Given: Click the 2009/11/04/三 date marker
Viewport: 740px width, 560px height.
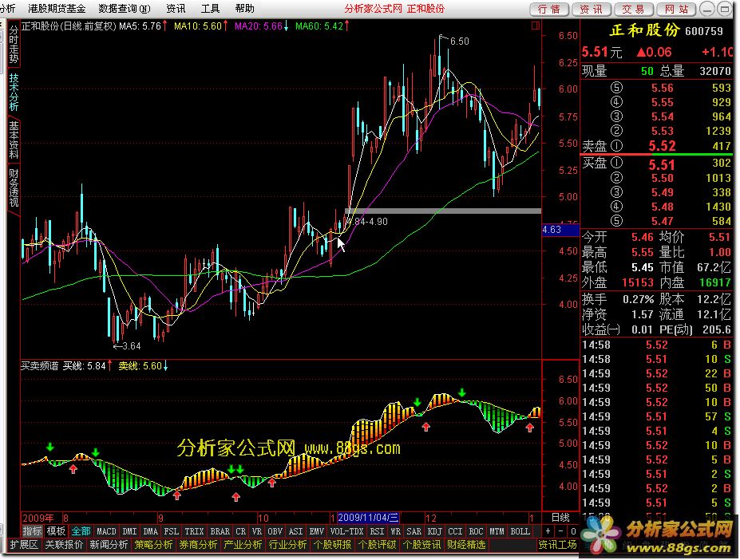Looking at the screenshot, I should click(368, 518).
